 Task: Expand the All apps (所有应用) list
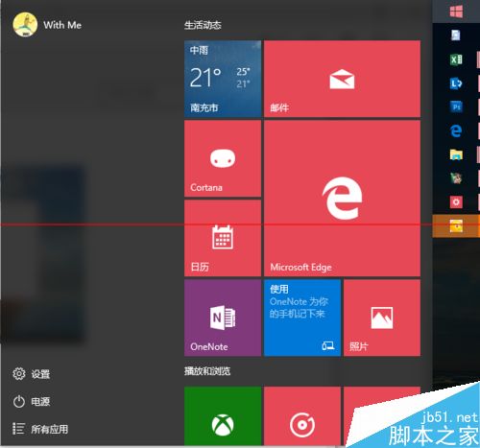point(40,429)
